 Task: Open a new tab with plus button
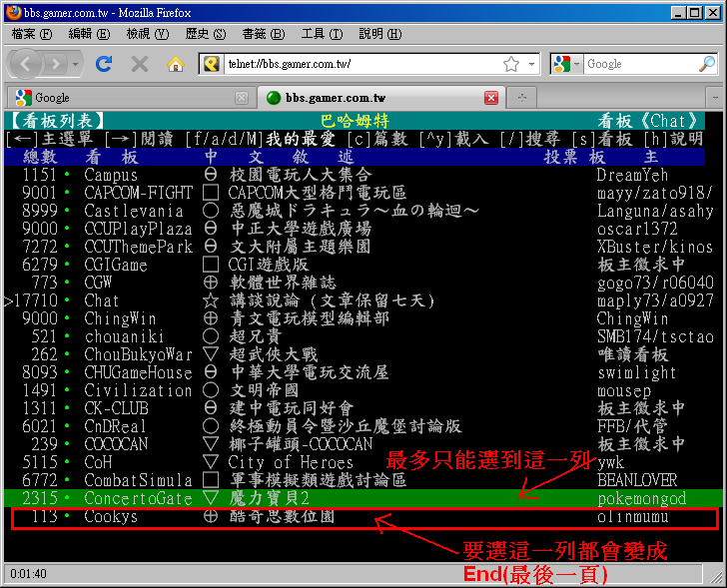[522, 98]
